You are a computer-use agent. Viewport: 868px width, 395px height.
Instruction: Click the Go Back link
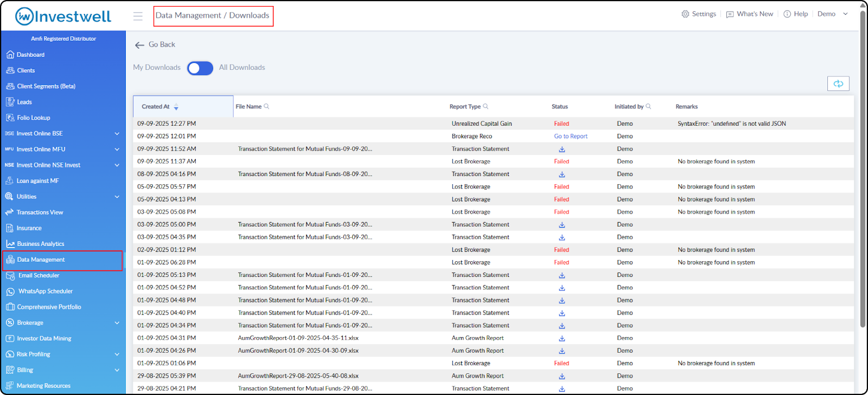[162, 44]
